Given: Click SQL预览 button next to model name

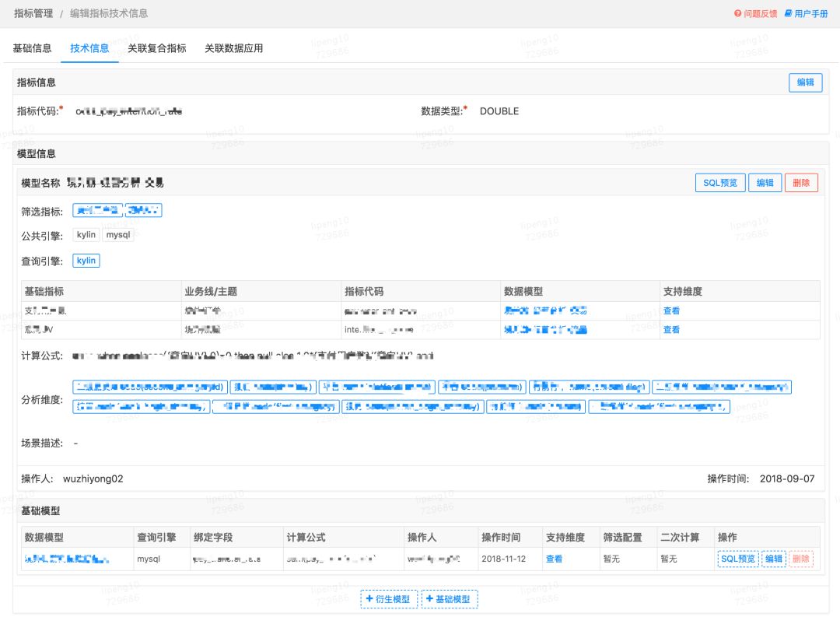Looking at the screenshot, I should [720, 183].
